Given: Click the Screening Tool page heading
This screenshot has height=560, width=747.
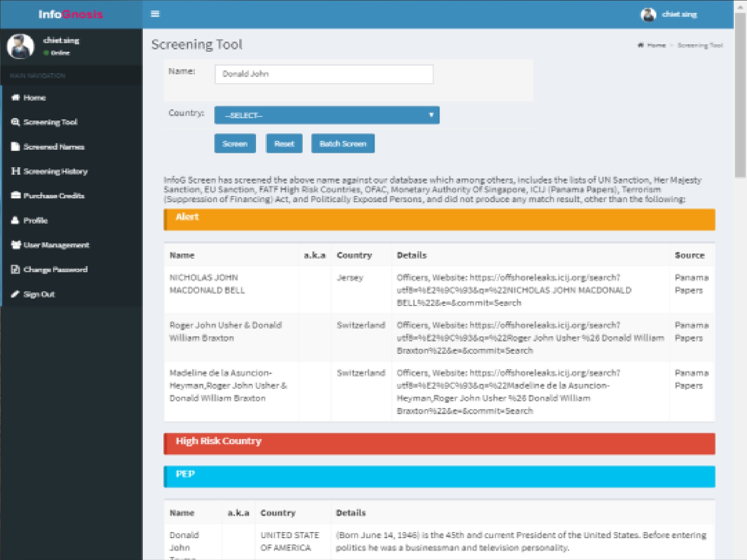Looking at the screenshot, I should [197, 44].
